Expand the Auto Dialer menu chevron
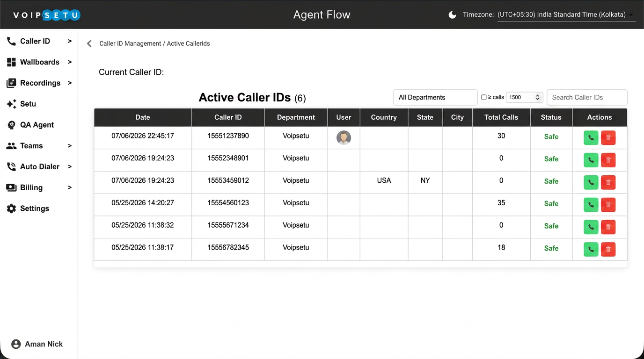The image size is (644, 359). tap(69, 166)
